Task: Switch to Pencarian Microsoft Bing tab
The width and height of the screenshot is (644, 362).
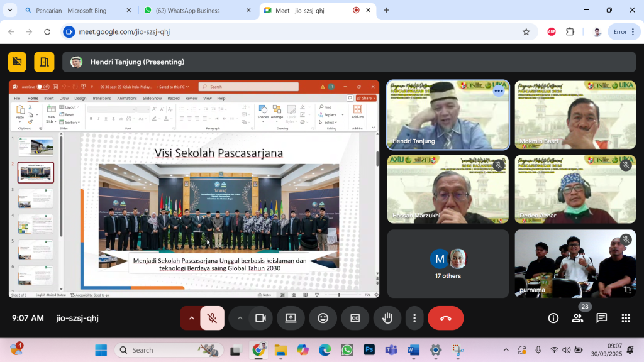Action: tap(71, 11)
